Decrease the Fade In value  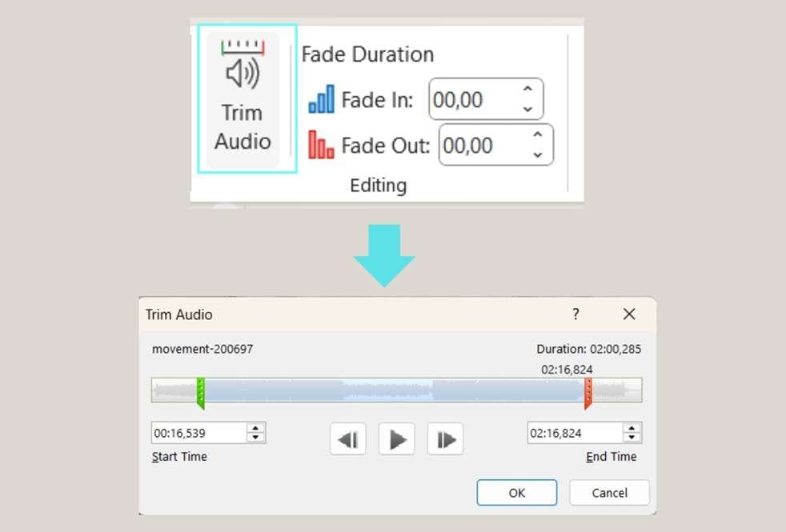click(x=527, y=110)
